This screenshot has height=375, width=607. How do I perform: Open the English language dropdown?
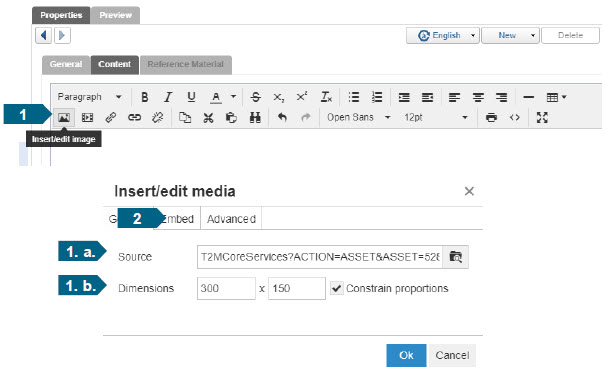coord(442,35)
